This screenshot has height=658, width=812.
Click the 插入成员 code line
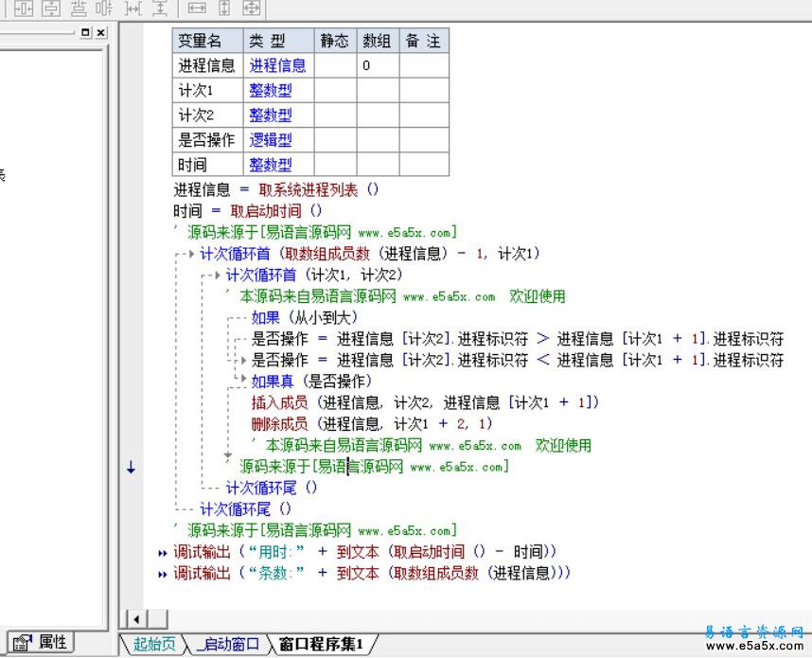pyautogui.click(x=425, y=402)
